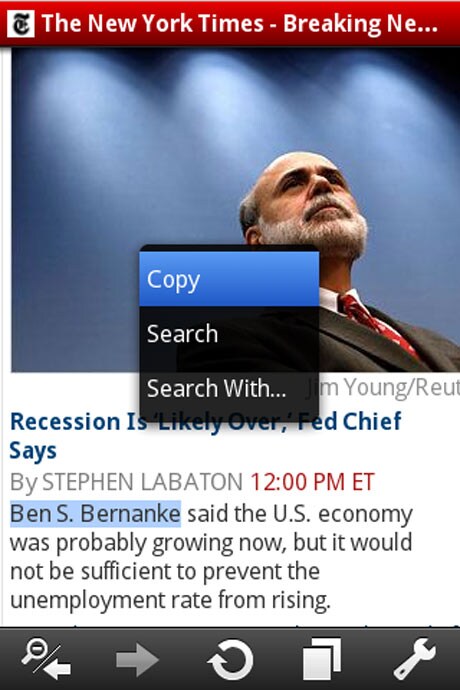Tap the 12:00 PM ET timestamp
The image size is (460, 690).
coord(312,482)
